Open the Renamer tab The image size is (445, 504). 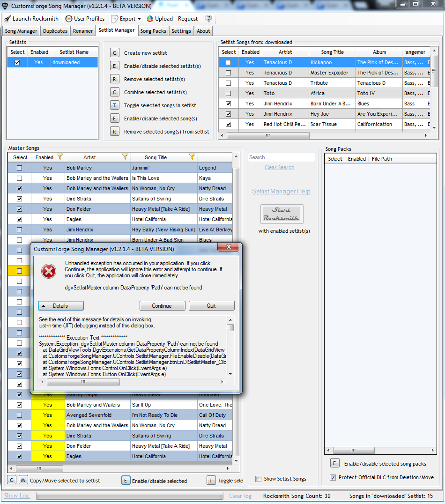(83, 31)
